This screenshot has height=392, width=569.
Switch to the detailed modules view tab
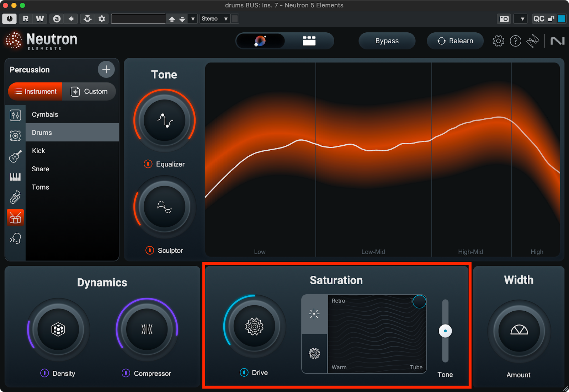click(x=309, y=41)
